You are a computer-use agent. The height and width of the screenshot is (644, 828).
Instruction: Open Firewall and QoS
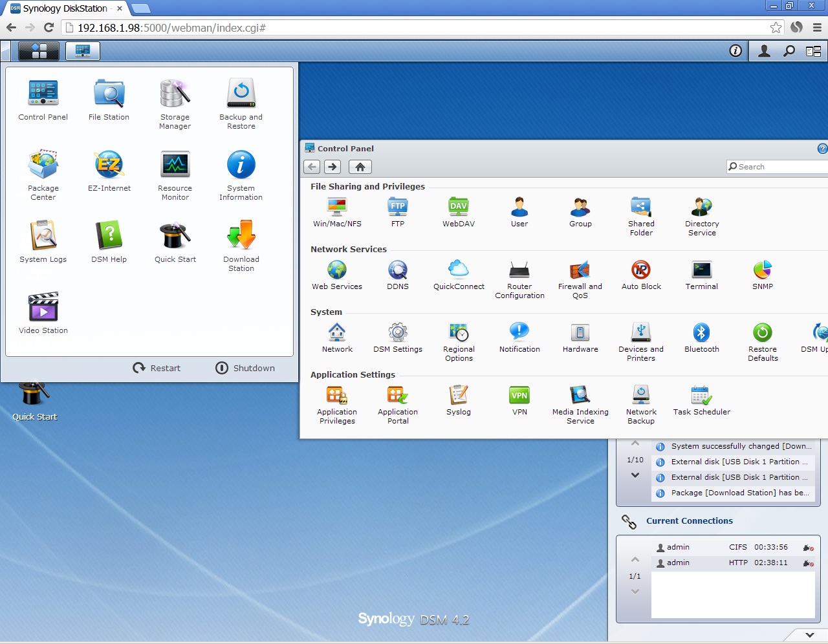click(x=580, y=280)
